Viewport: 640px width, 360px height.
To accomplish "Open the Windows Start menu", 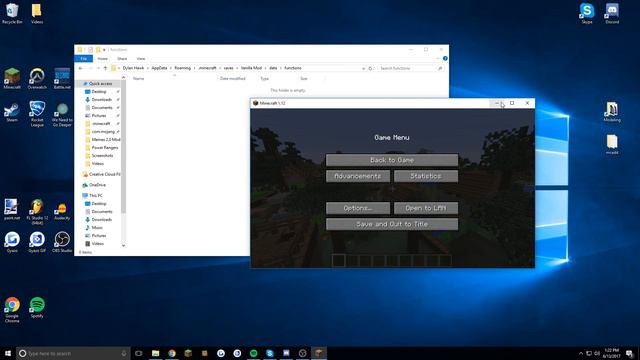I will [x=8, y=353].
